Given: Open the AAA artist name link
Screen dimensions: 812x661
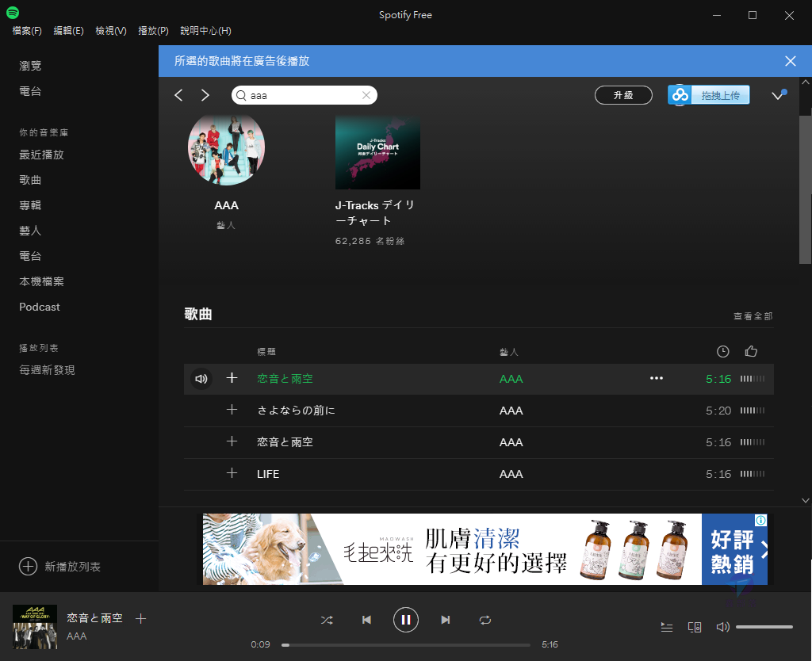Looking at the screenshot, I should (x=226, y=205).
